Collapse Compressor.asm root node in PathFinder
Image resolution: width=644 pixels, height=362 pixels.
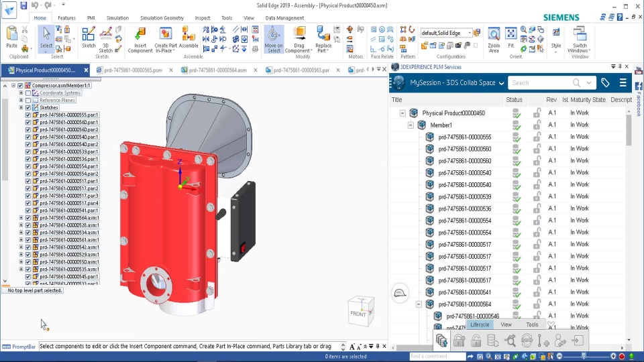coord(13,85)
